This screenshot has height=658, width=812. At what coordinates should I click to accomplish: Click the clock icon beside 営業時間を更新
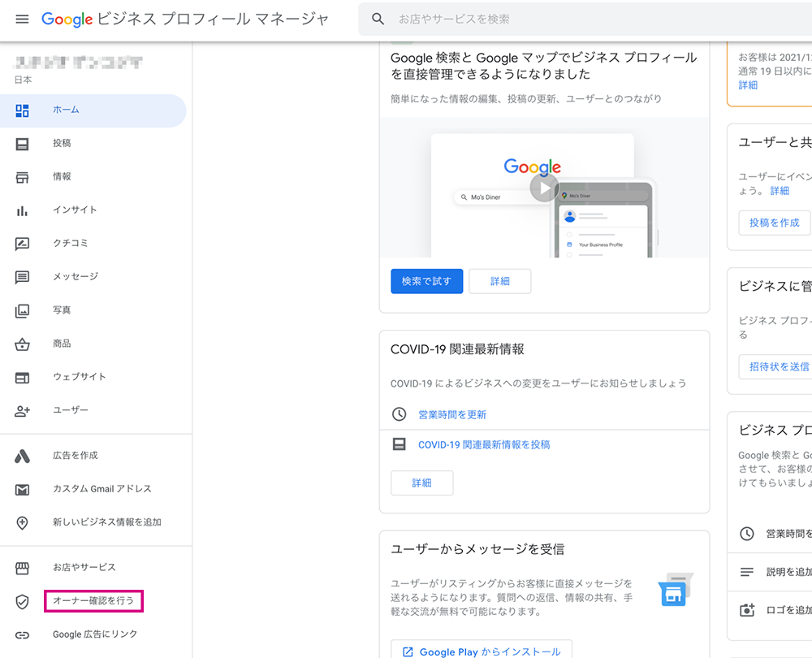399,414
